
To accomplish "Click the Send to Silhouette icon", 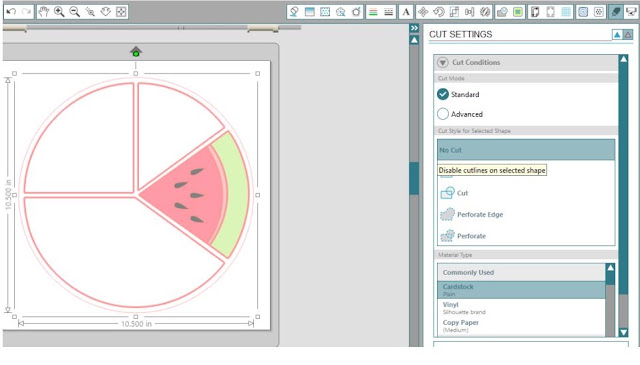I will click(631, 12).
